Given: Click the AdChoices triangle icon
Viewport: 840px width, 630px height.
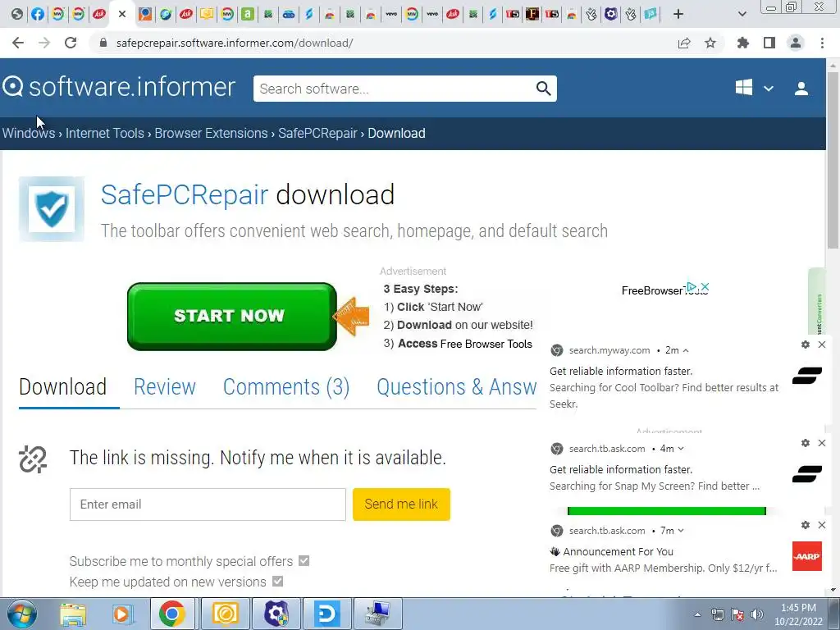Looking at the screenshot, I should (x=692, y=286).
